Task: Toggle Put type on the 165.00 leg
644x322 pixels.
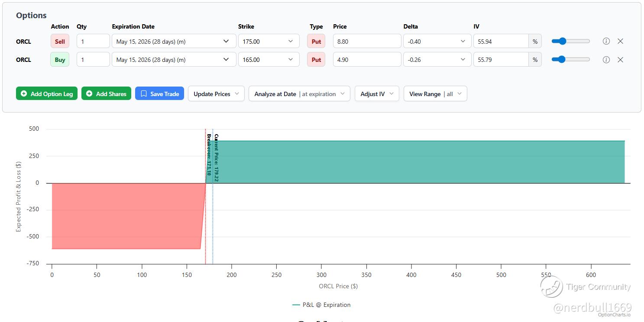Action: coord(316,60)
